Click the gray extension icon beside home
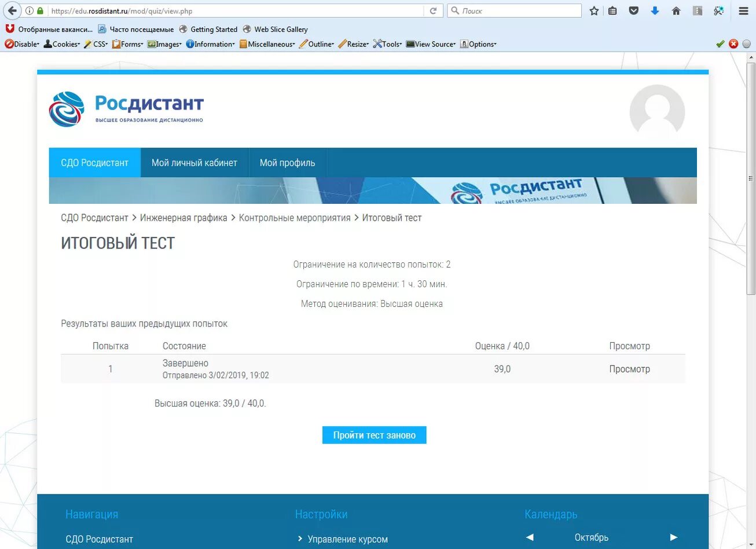This screenshot has height=549, width=756. tap(698, 11)
